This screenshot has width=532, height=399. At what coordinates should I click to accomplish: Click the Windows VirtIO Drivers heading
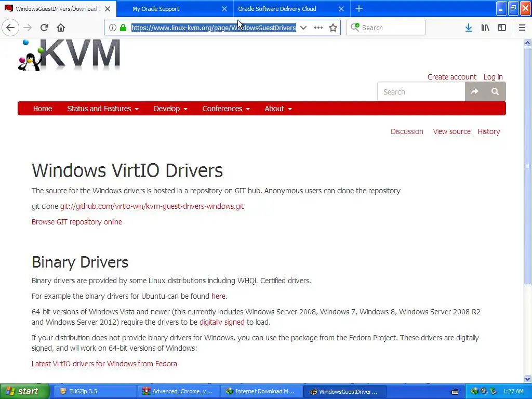[x=127, y=170]
